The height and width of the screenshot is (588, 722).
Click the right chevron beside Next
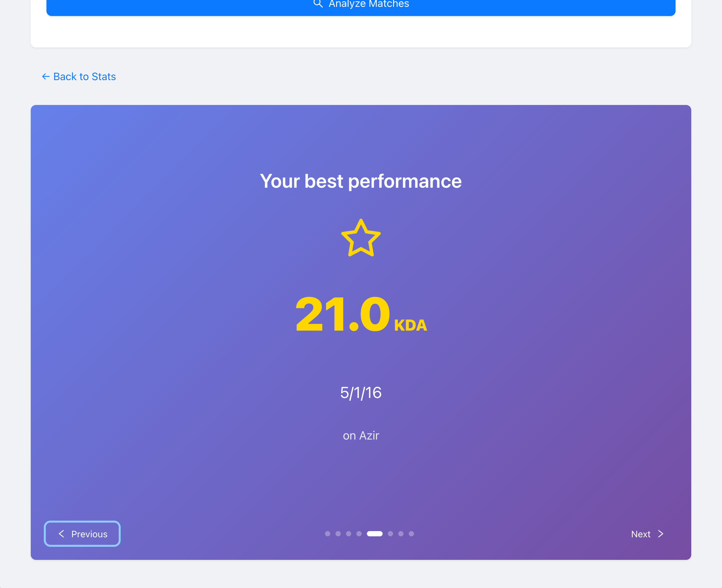click(661, 534)
